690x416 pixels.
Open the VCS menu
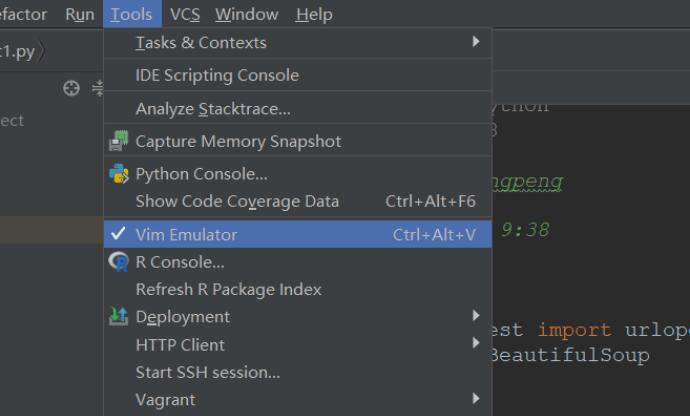coord(185,14)
